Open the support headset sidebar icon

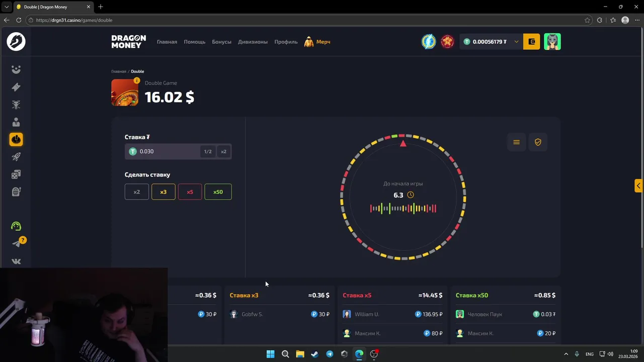pos(16,226)
